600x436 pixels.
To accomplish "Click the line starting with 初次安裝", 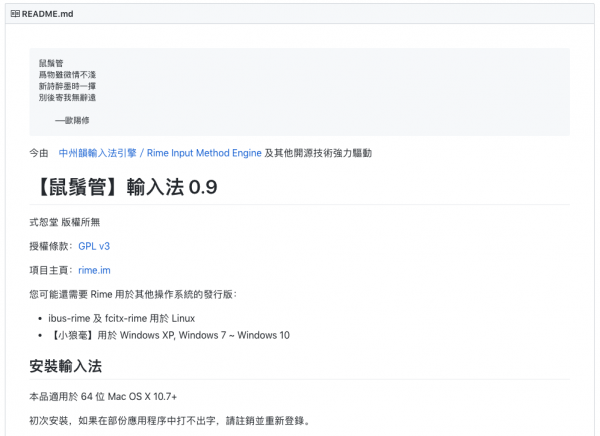I will click(x=170, y=421).
